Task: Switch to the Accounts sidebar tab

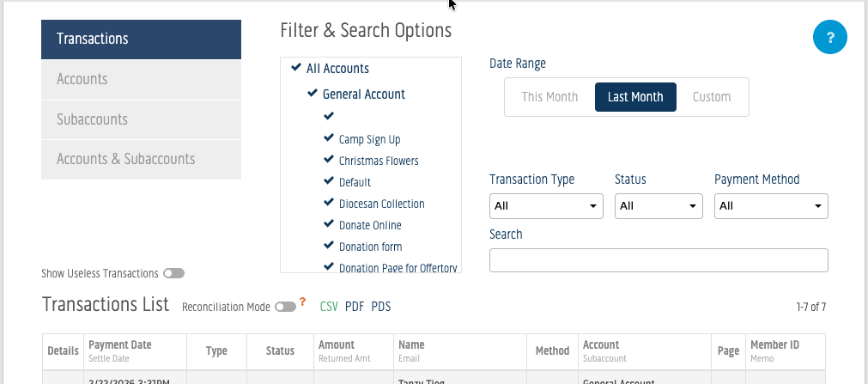Action: pos(141,79)
